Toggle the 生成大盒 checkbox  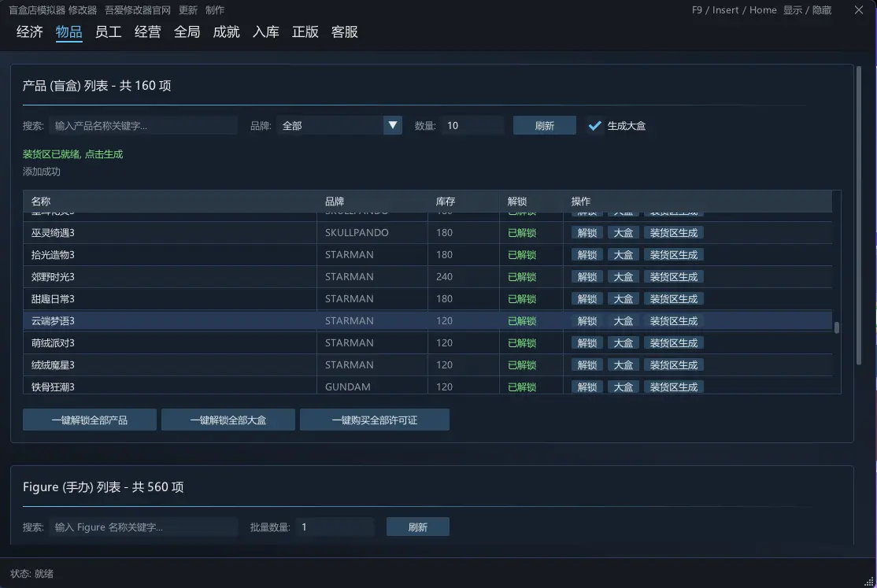tap(594, 125)
